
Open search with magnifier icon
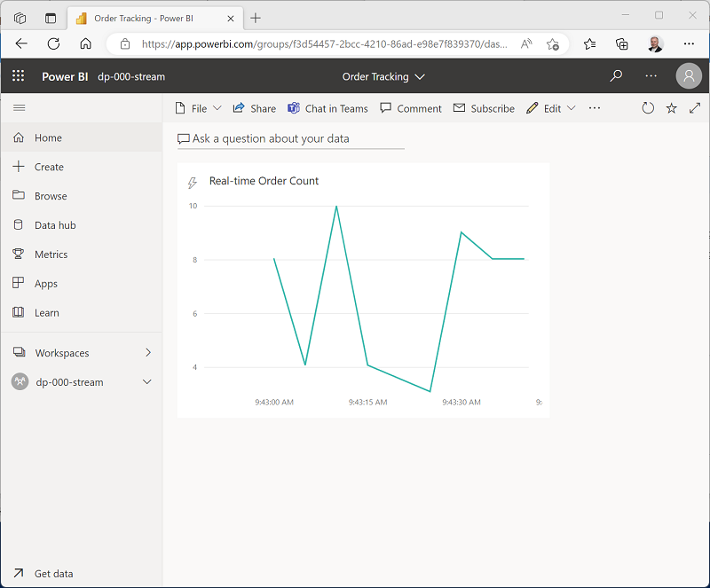tap(616, 75)
